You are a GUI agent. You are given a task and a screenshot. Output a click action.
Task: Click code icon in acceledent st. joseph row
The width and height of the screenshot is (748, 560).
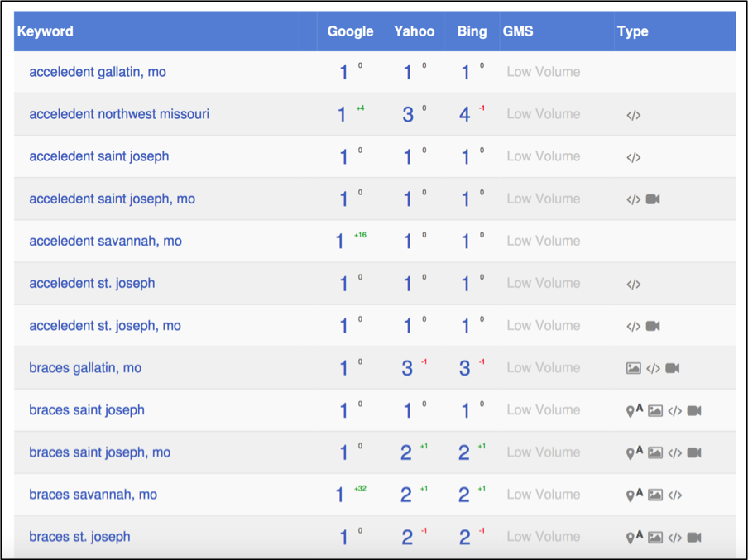(634, 285)
